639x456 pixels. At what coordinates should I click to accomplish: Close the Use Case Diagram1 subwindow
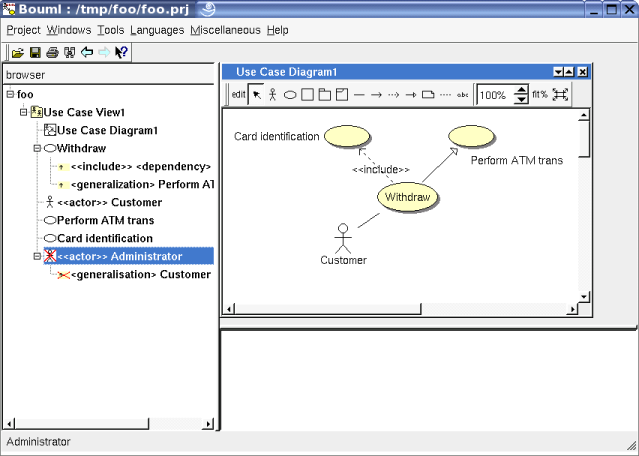583,72
